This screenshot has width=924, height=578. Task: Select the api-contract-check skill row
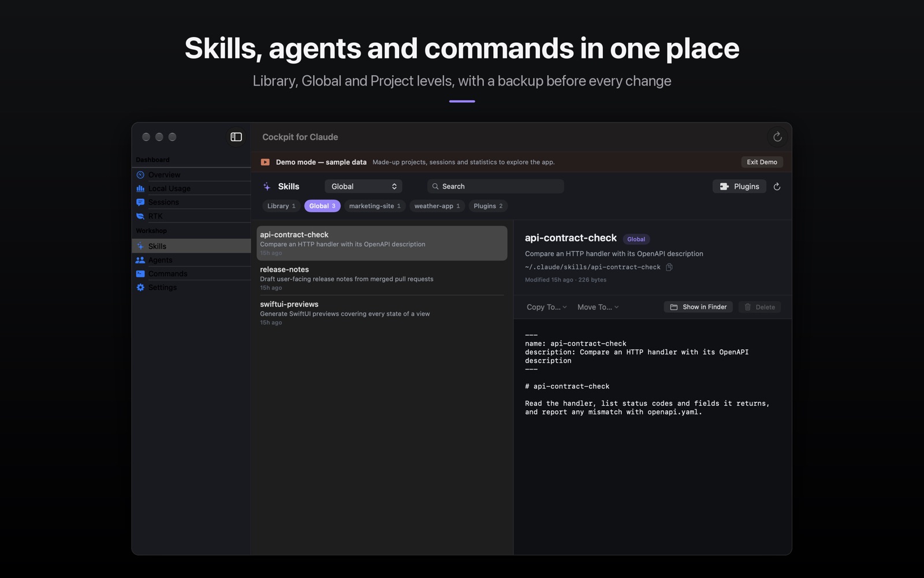pos(382,243)
